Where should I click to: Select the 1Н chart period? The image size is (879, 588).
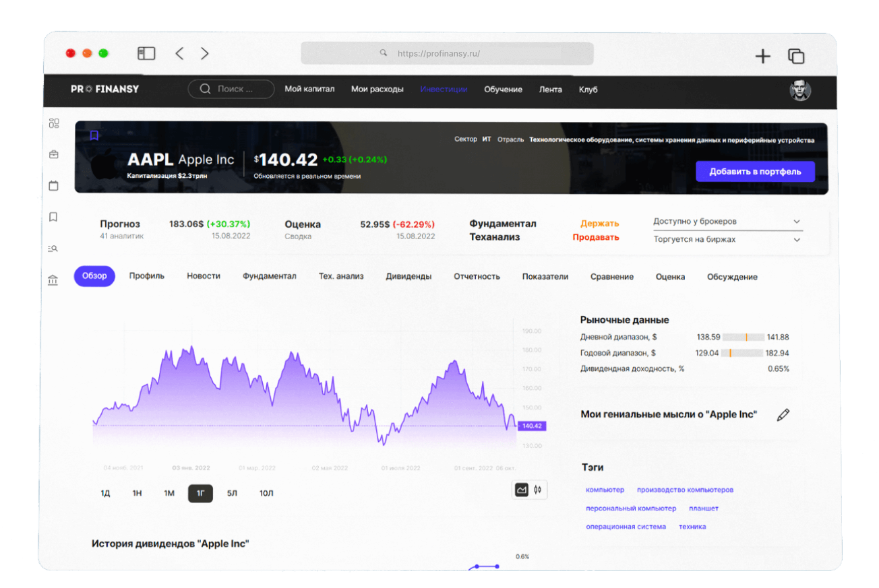pyautogui.click(x=137, y=494)
